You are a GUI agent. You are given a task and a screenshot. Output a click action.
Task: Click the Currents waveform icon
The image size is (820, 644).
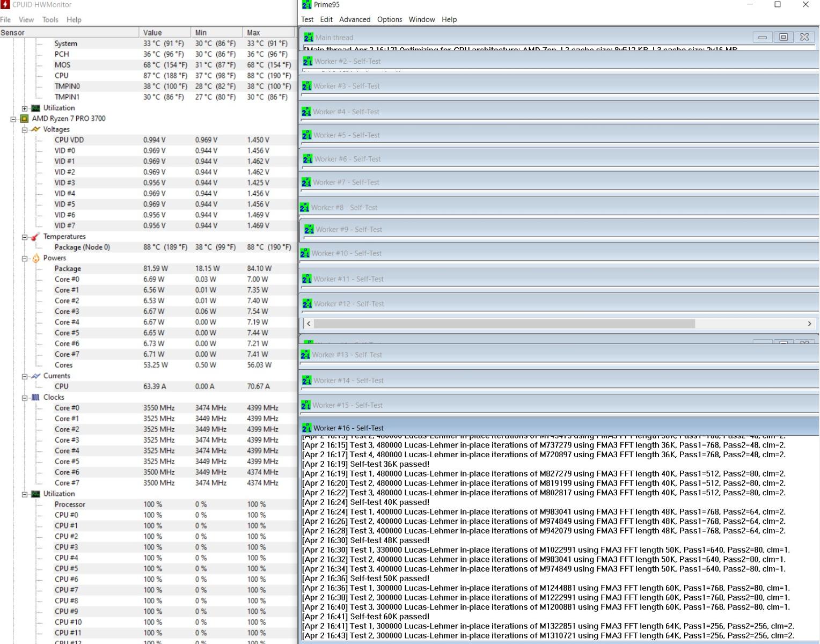point(35,376)
